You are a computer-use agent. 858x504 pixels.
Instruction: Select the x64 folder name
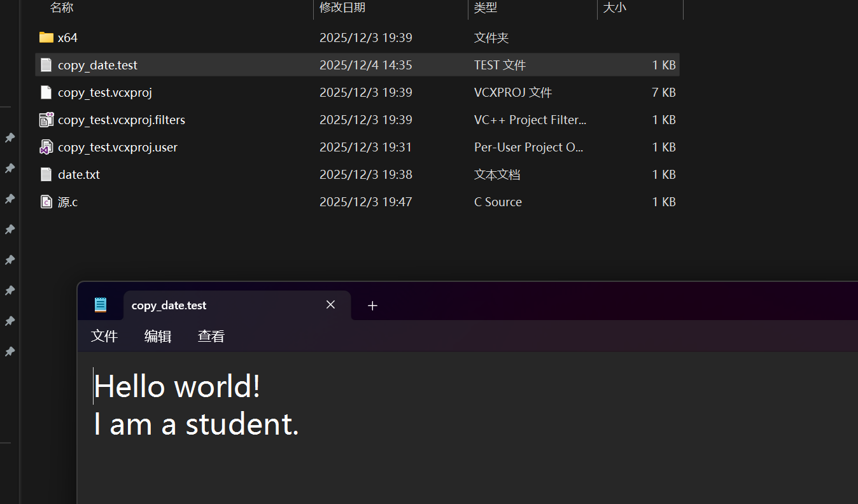pos(67,38)
